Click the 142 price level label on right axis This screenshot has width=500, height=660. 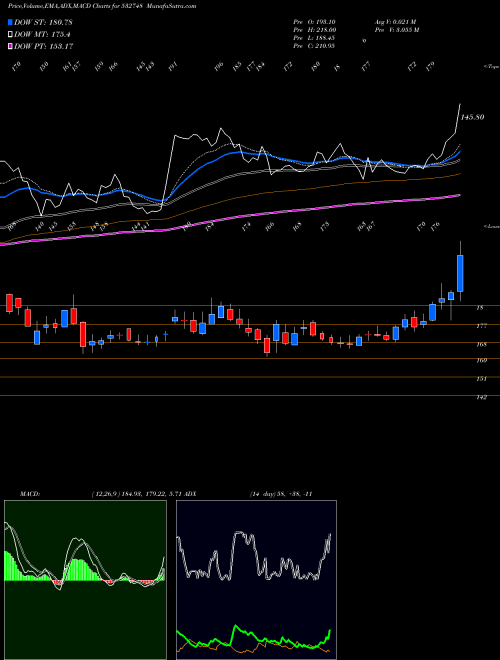point(482,397)
